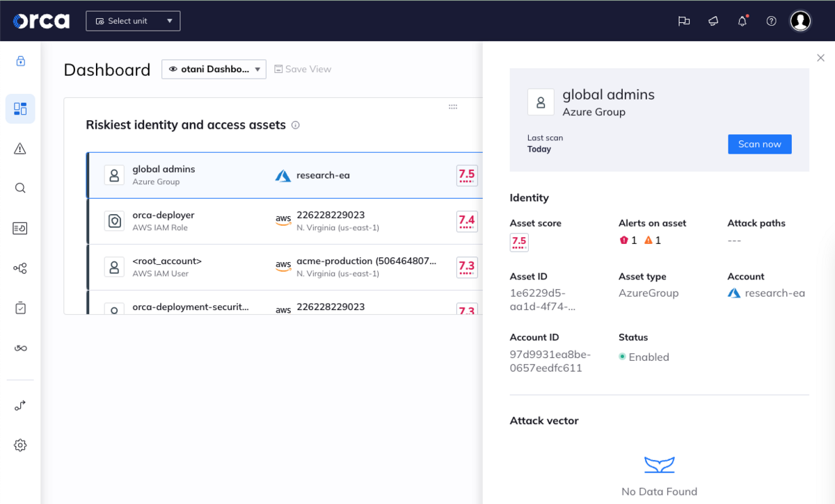Open the route path icon in sidebar

click(20, 405)
